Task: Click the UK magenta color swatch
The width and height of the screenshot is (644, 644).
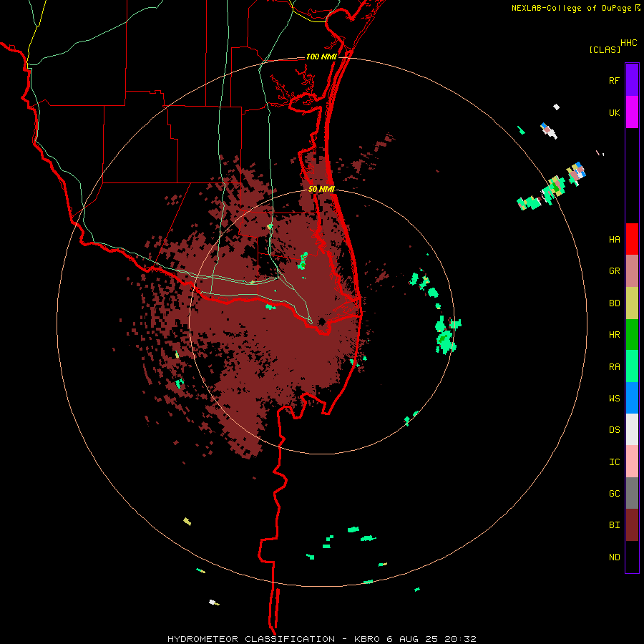Action: (632, 112)
